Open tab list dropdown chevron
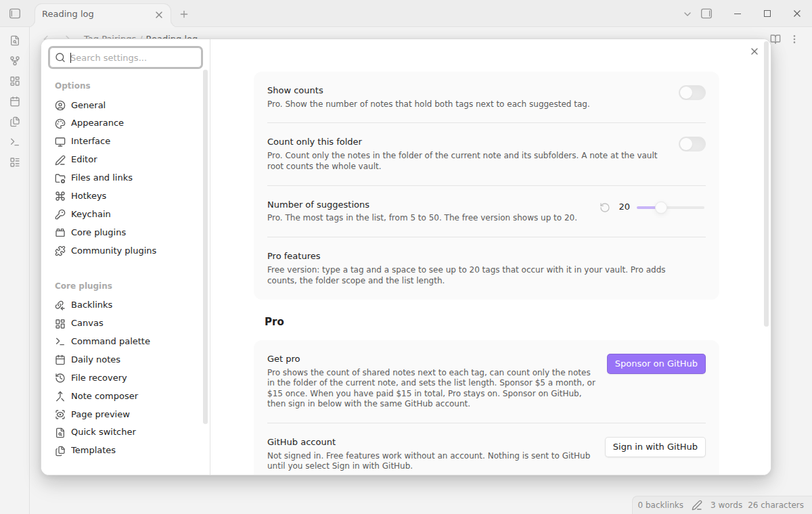 point(687,14)
